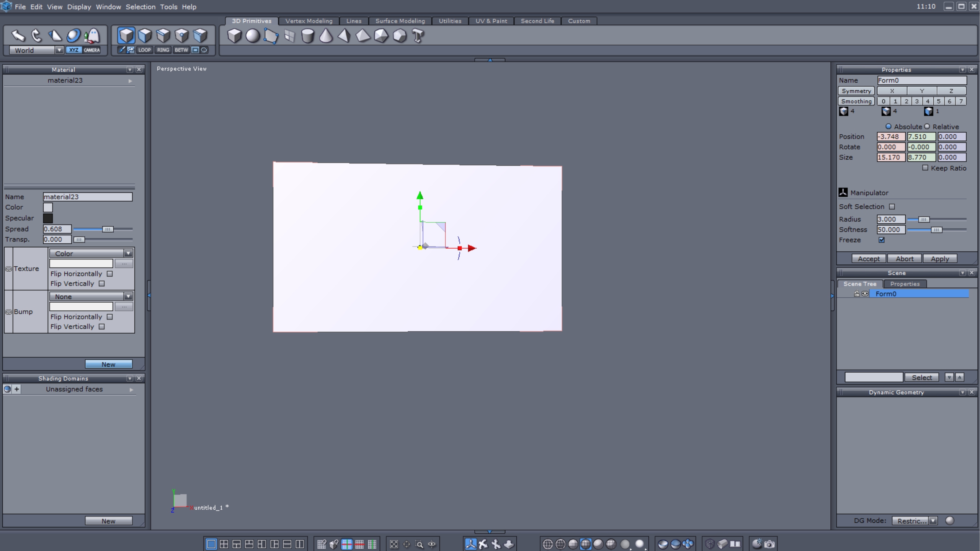The height and width of the screenshot is (551, 980).
Task: Click the 3D text primitive tool
Action: (418, 36)
